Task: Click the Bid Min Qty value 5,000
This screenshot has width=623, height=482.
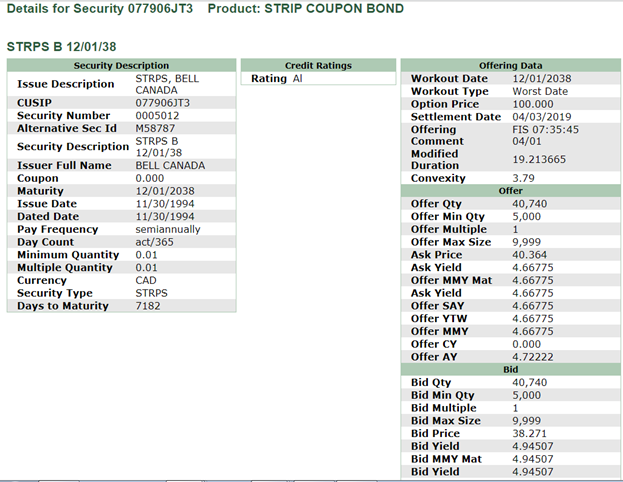Action: point(526,395)
